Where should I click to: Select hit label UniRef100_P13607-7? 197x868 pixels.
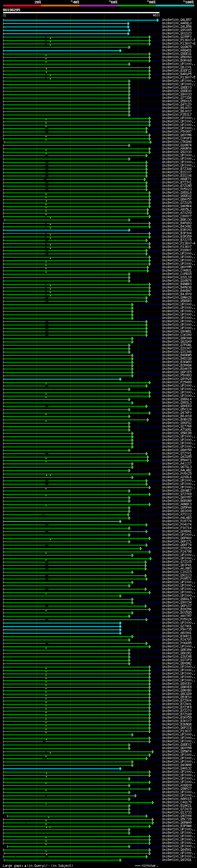[x=179, y=40]
